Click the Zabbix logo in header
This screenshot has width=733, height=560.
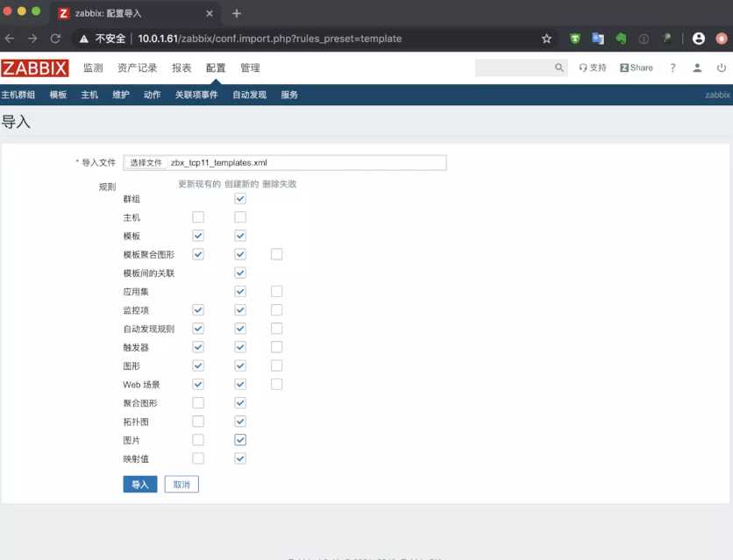click(36, 68)
